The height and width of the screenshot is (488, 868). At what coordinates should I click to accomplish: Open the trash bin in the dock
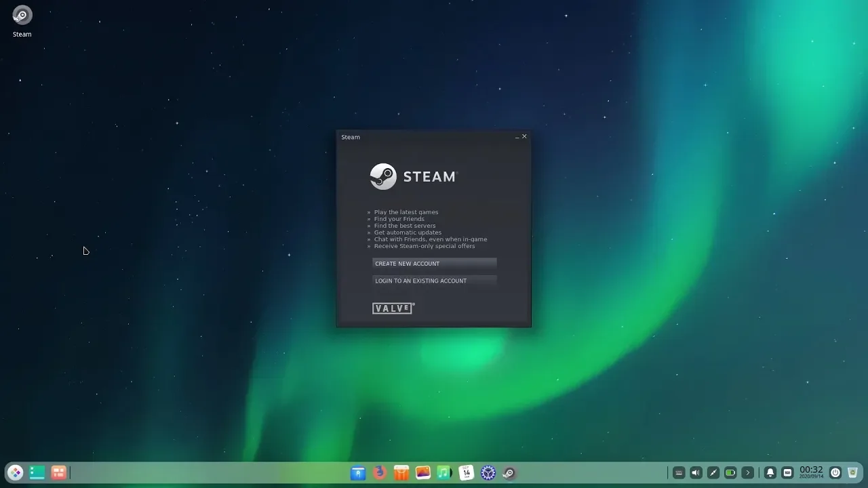853,473
